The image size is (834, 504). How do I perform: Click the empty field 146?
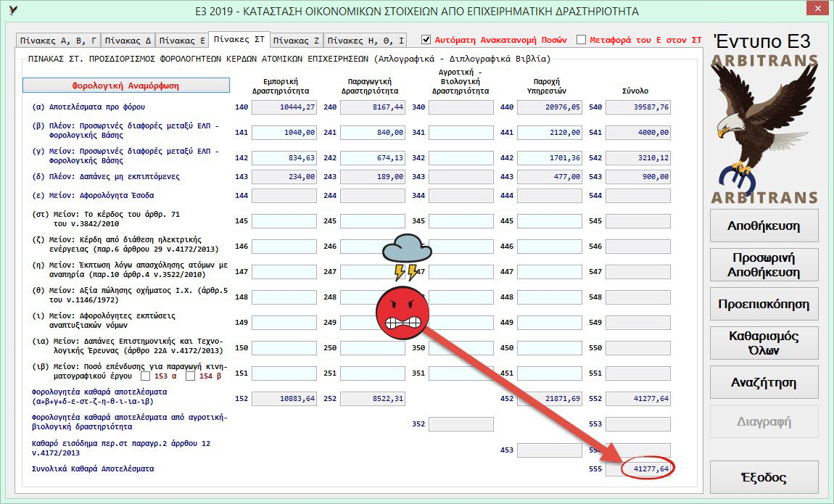[284, 246]
